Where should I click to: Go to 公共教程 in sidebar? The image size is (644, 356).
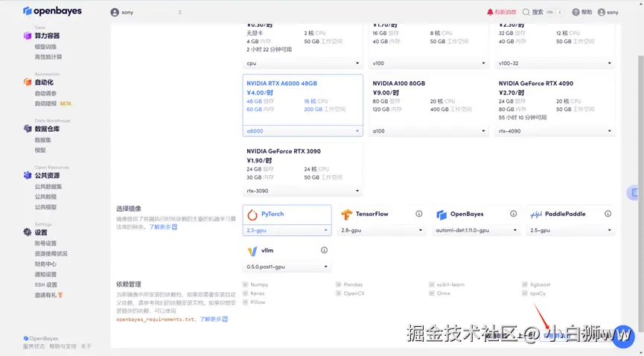pos(45,197)
